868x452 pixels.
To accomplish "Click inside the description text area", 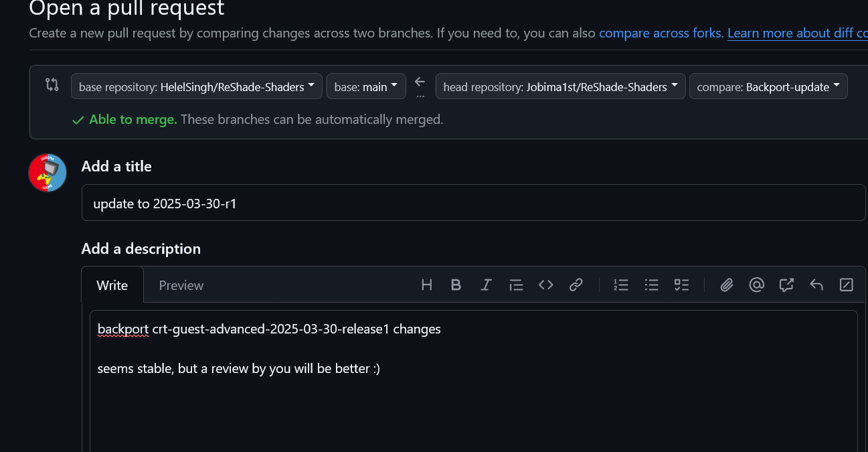I will 473,381.
